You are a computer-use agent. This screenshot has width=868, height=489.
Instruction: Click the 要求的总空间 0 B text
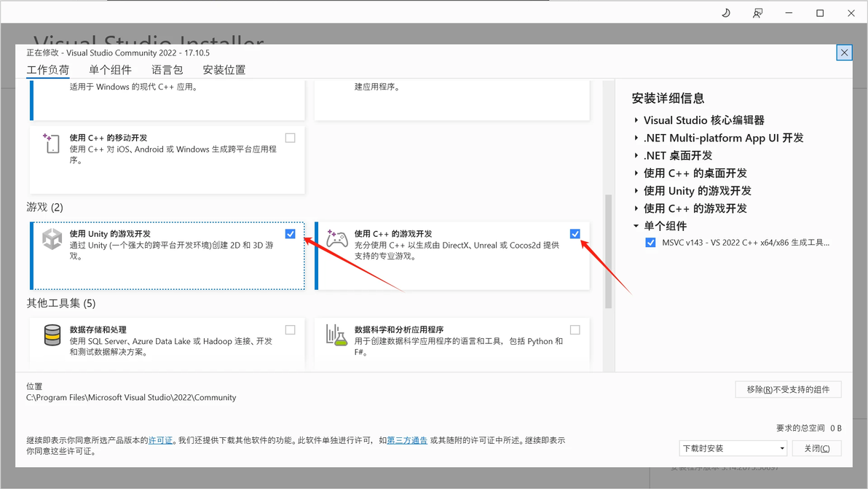click(x=809, y=428)
